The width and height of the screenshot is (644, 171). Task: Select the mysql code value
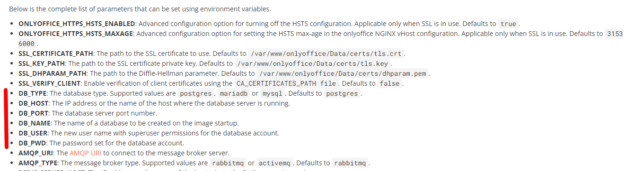pyautogui.click(x=273, y=93)
